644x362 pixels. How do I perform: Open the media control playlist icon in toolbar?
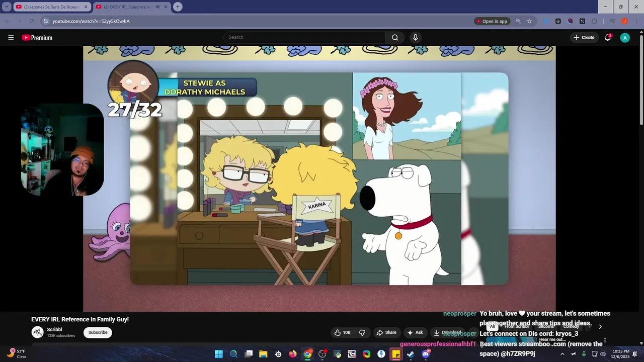pyautogui.click(x=612, y=21)
